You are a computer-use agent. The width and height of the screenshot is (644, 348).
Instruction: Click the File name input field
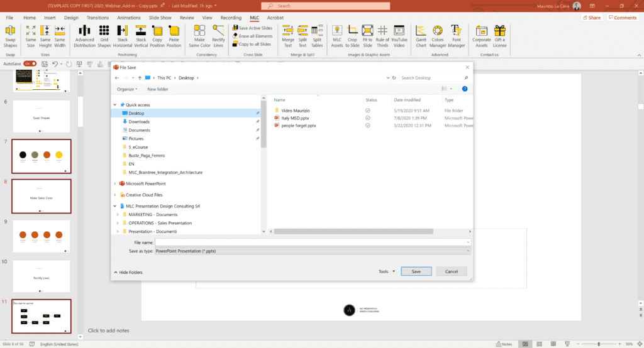[x=311, y=242]
